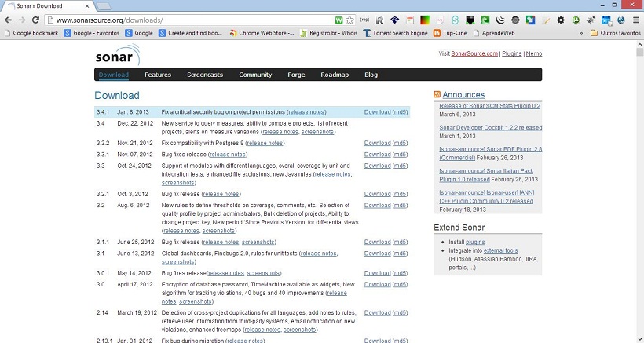Click the green W extension icon in address bar

click(338, 20)
